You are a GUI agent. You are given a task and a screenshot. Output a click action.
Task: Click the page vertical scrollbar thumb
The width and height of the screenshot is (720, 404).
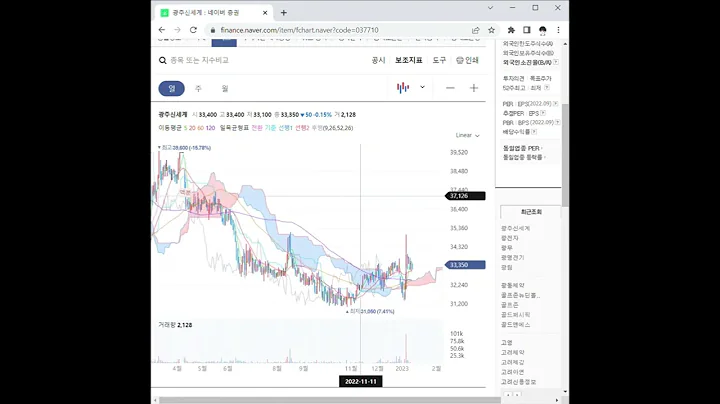pos(565,155)
